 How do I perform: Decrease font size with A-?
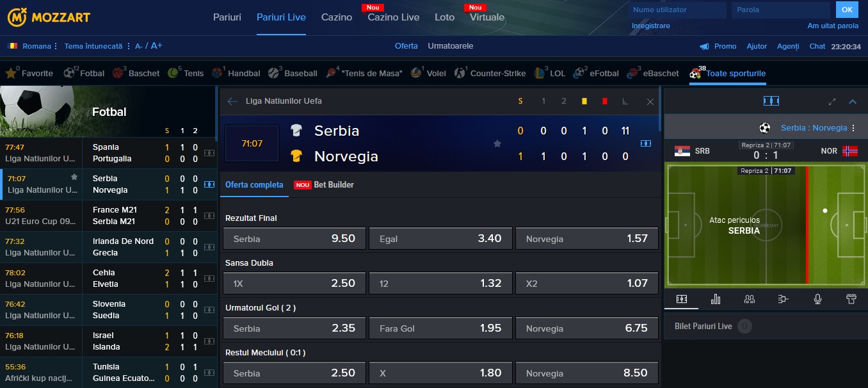139,46
